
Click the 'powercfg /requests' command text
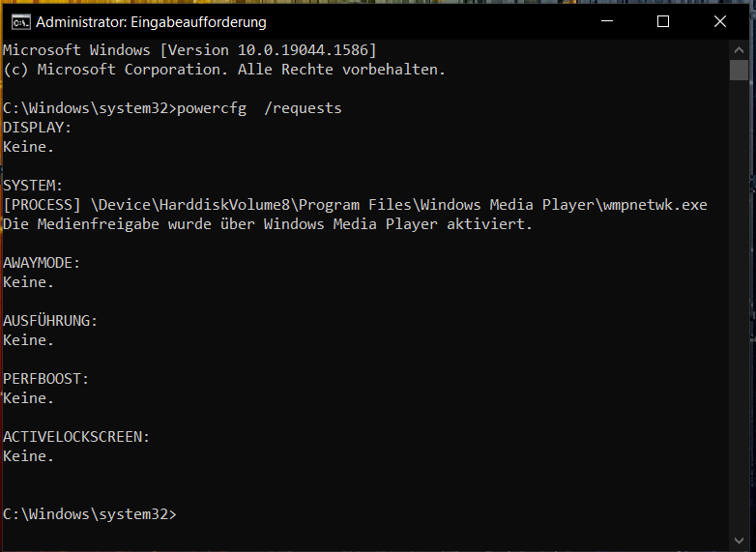coord(259,108)
